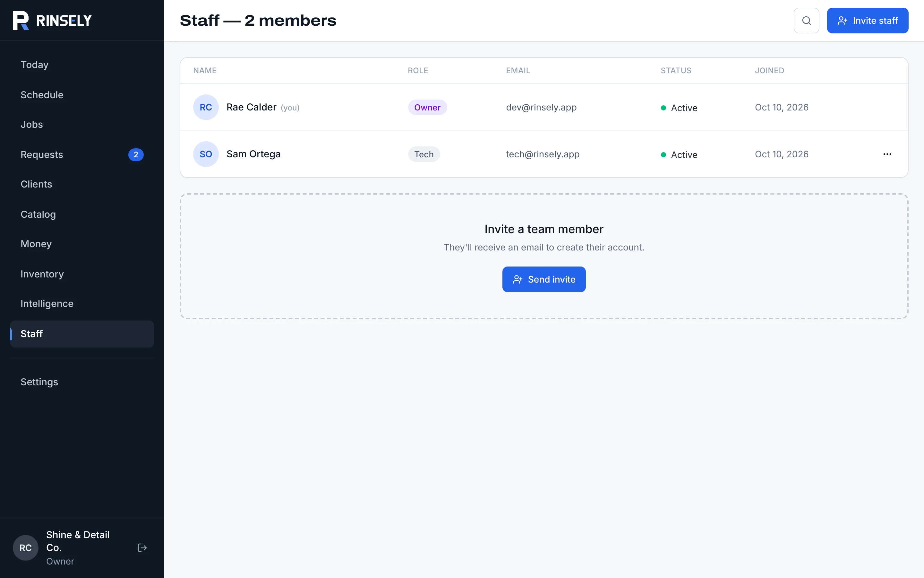Click the name Sam Ortega

253,154
